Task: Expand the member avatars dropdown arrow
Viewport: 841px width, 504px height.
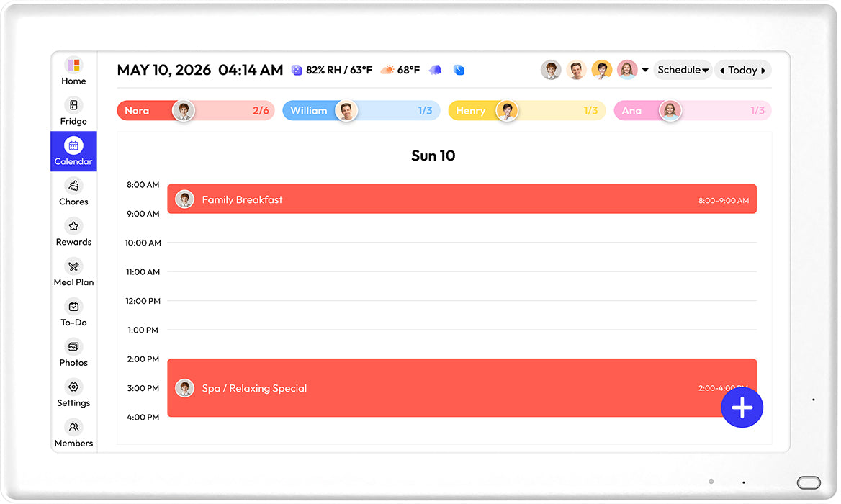Action: [645, 70]
